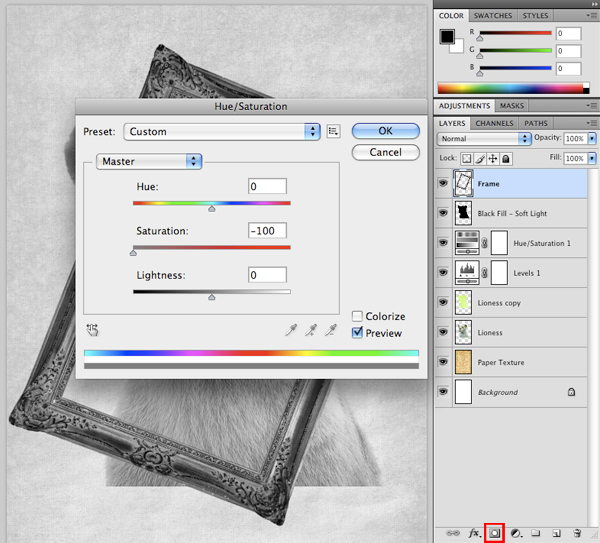Click the Background layer lock icon
This screenshot has width=600, height=543.
pyautogui.click(x=571, y=392)
